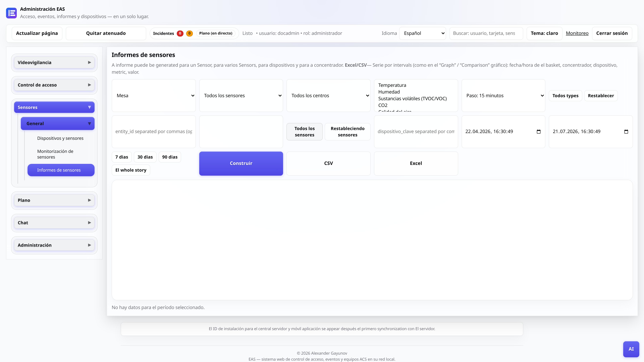644x362 pixels.
Task: Expand the Control de acceso section
Action: tap(54, 85)
